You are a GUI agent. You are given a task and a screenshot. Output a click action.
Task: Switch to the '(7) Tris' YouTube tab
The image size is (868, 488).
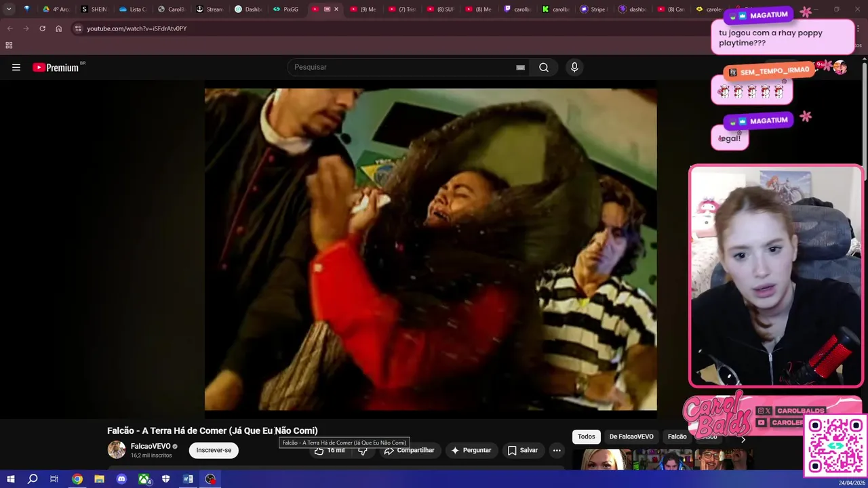click(x=402, y=9)
